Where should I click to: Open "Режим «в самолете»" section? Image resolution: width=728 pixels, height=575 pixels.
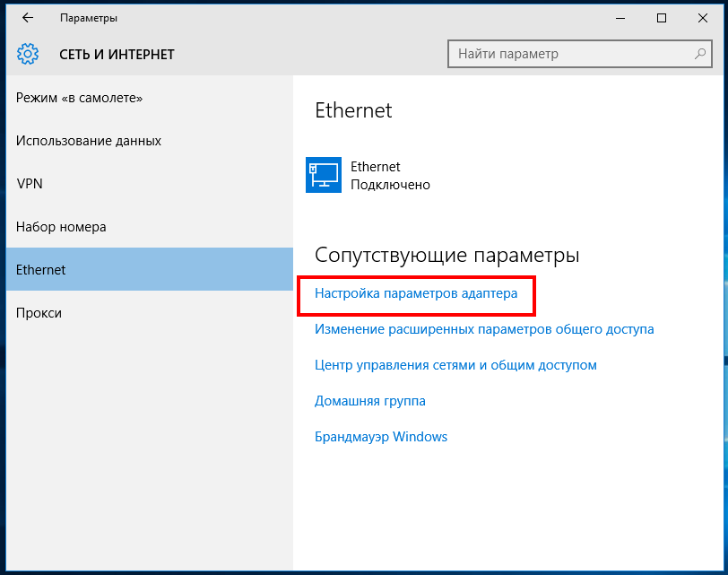(80, 97)
